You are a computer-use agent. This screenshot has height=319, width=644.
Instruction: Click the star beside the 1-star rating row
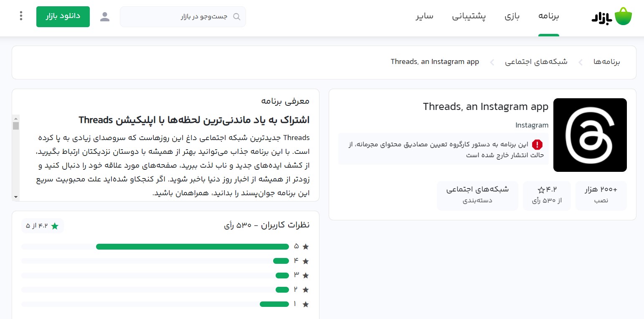[x=306, y=304]
